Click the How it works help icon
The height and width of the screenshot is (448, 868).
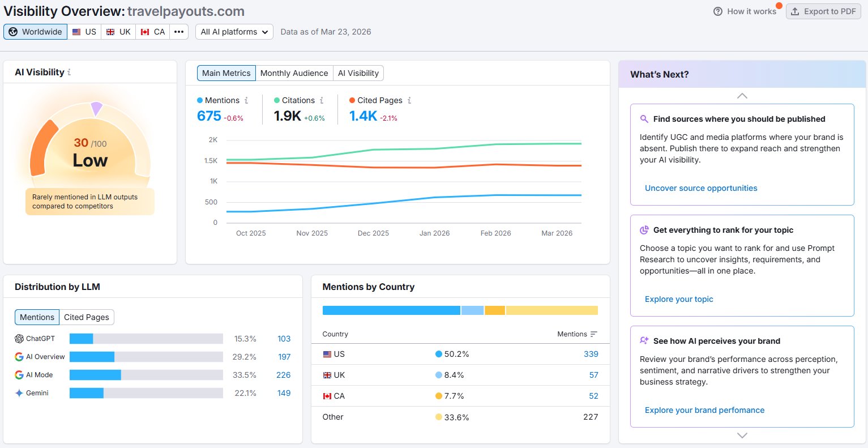point(718,11)
